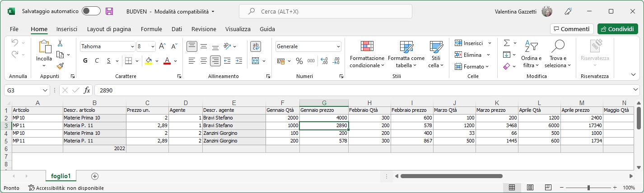
Task: Open the Tahoma font name dropdown
Action: click(132, 46)
